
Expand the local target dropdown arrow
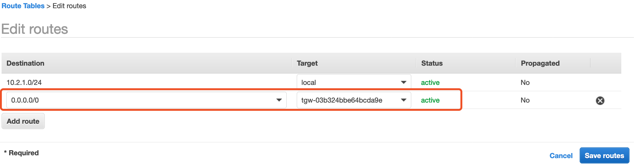[x=403, y=82]
